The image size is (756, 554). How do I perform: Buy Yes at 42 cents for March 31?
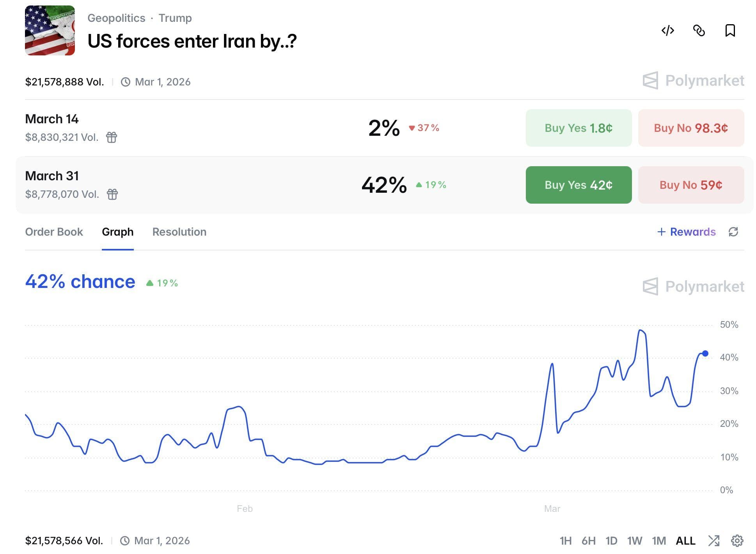click(578, 185)
